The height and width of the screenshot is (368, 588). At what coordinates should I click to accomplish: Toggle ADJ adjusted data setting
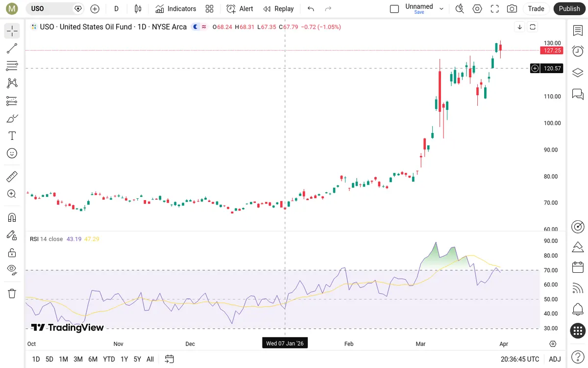(x=555, y=359)
